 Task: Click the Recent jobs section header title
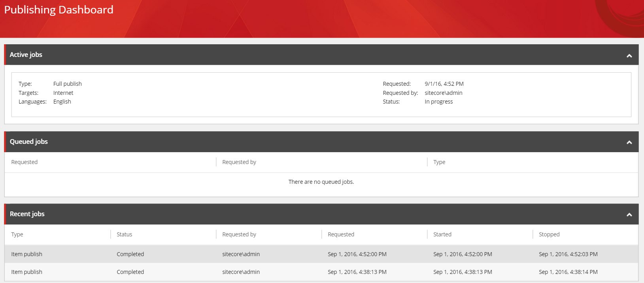[x=27, y=214]
